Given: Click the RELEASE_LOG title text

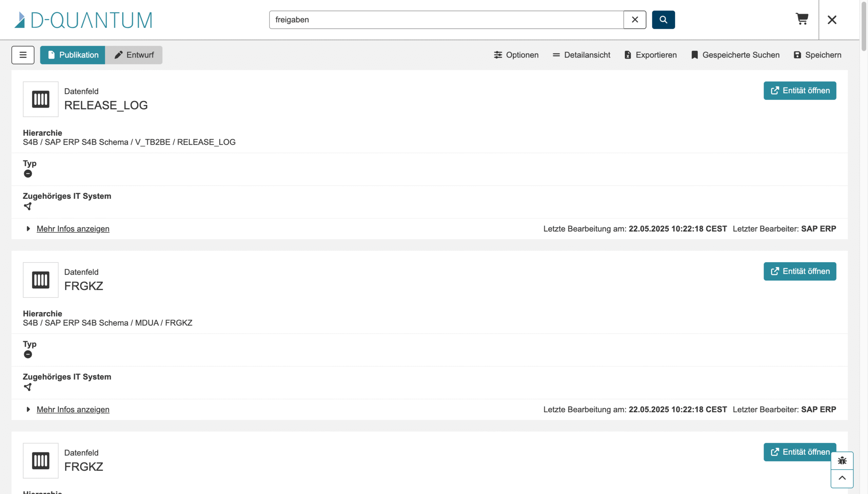Looking at the screenshot, I should [x=106, y=105].
